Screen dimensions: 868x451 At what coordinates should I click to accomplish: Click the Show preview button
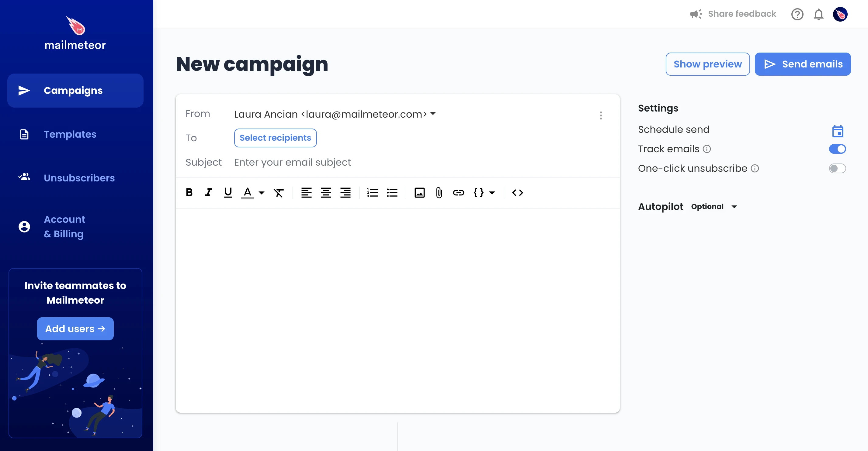coord(707,64)
